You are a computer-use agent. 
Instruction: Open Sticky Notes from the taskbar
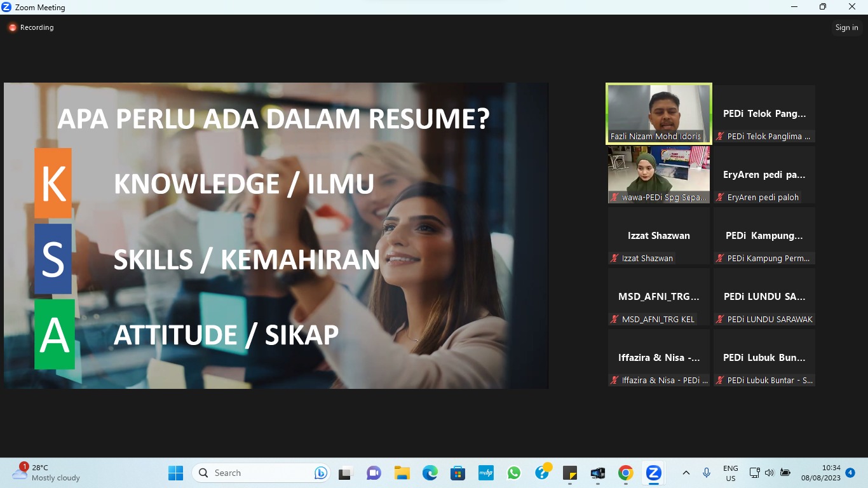tap(570, 473)
